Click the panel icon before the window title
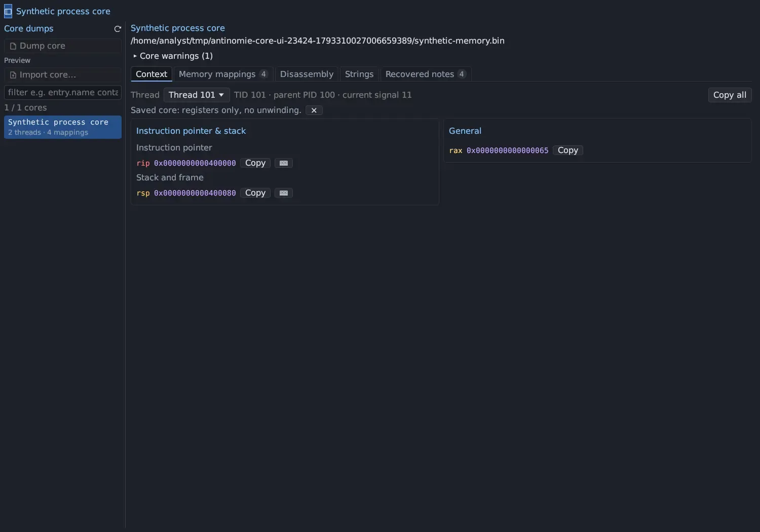This screenshot has height=532, width=760. tap(8, 11)
